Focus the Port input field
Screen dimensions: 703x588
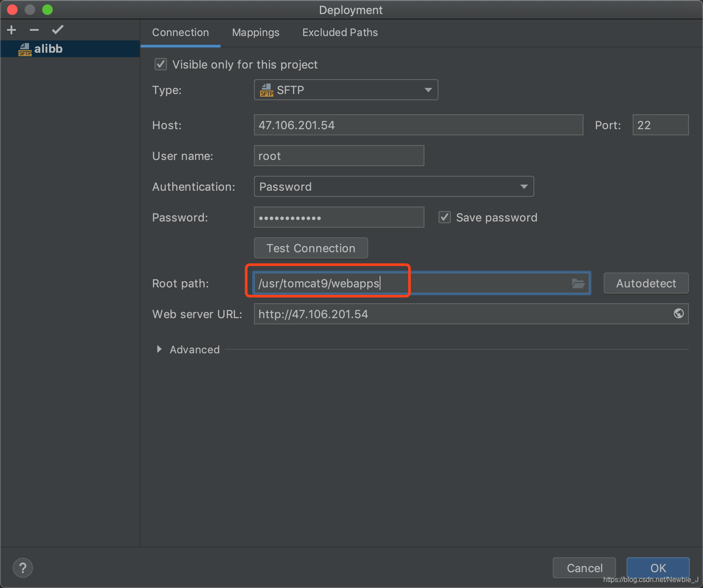click(x=660, y=125)
